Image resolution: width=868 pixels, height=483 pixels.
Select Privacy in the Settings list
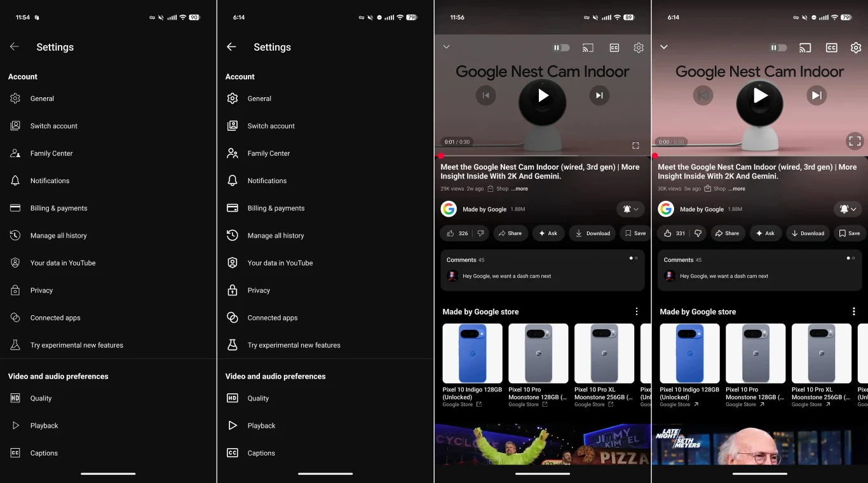pos(42,290)
